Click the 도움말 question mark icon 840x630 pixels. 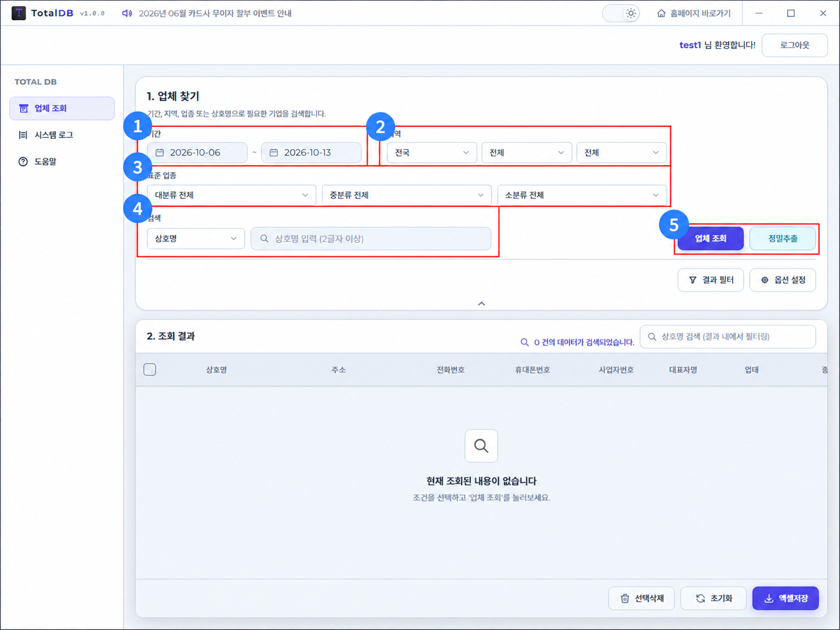(23, 162)
